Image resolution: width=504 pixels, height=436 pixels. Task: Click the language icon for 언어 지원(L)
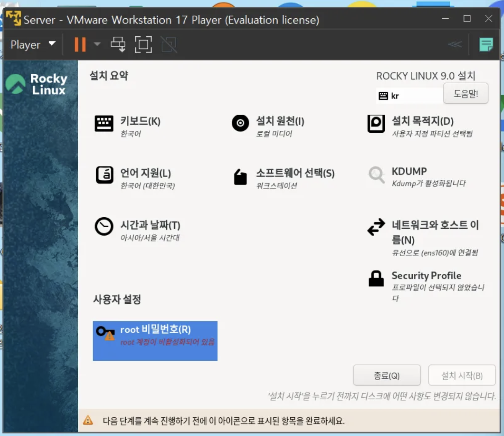104,175
